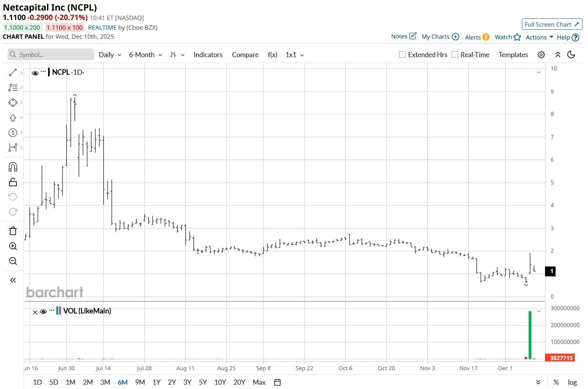The image size is (588, 389).
Task: Open the Fibonacci and text annotation tools
Action: (x=13, y=88)
